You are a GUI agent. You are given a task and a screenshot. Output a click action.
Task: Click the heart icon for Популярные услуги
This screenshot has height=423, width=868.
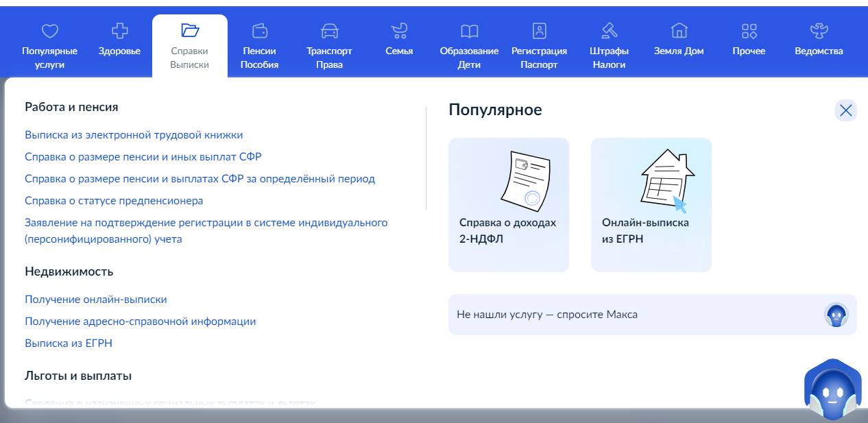pyautogui.click(x=50, y=31)
